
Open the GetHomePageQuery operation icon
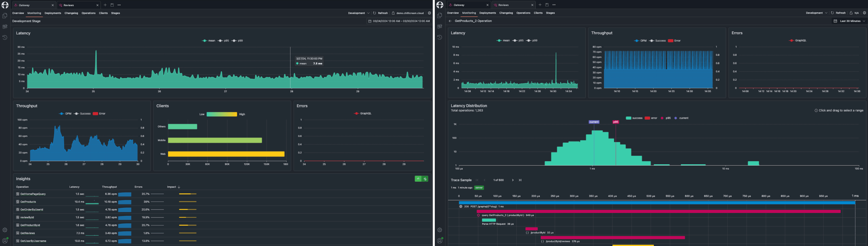click(18, 194)
